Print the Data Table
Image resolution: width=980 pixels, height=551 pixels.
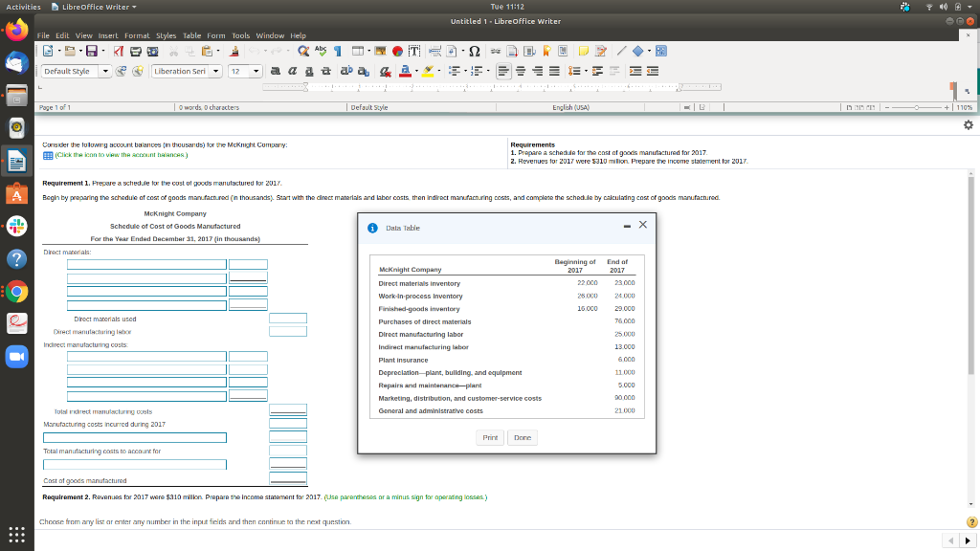click(490, 437)
